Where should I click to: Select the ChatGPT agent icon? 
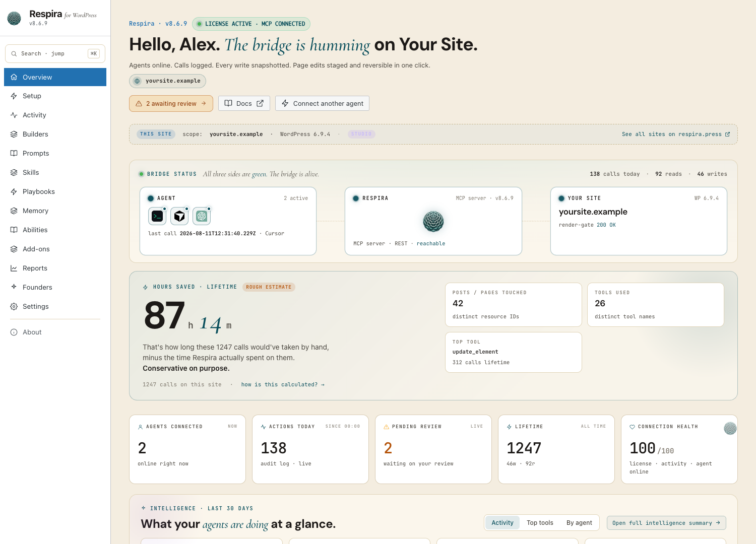click(x=202, y=217)
